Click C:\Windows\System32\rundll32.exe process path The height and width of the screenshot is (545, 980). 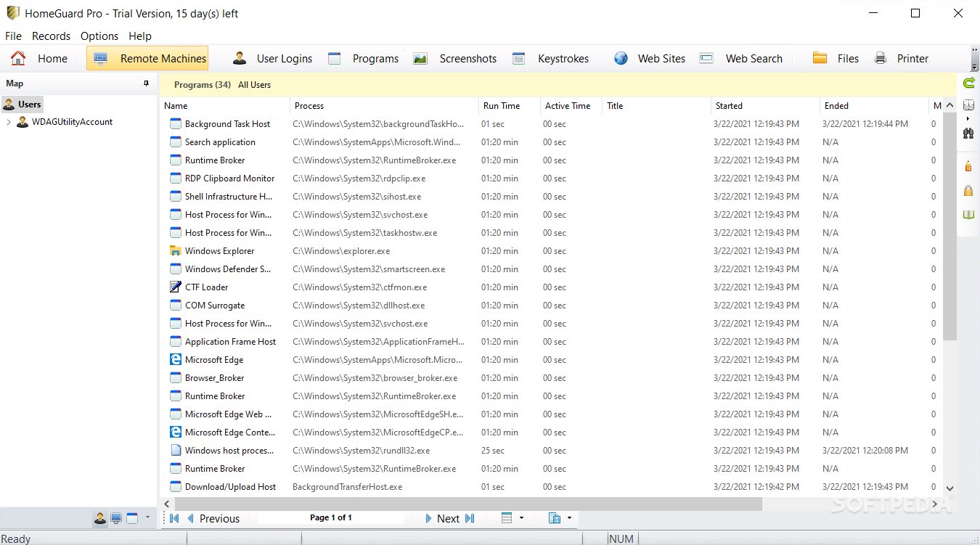[x=362, y=451]
